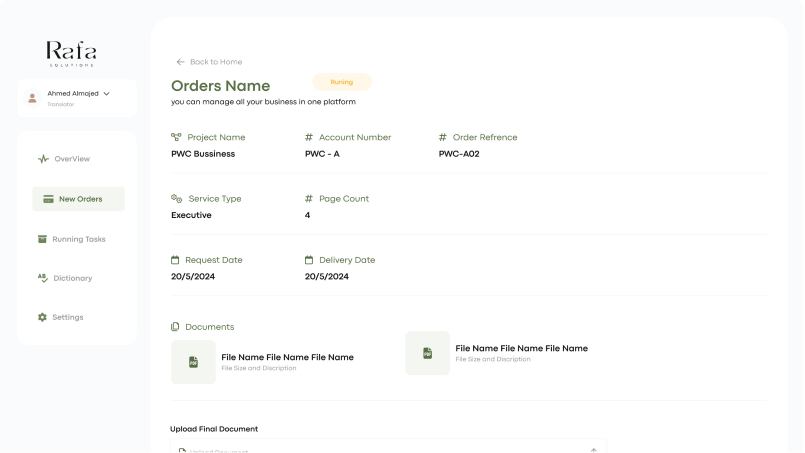Image resolution: width=805 pixels, height=453 pixels.
Task: Click the Rafa Solutions logo
Action: [71, 52]
